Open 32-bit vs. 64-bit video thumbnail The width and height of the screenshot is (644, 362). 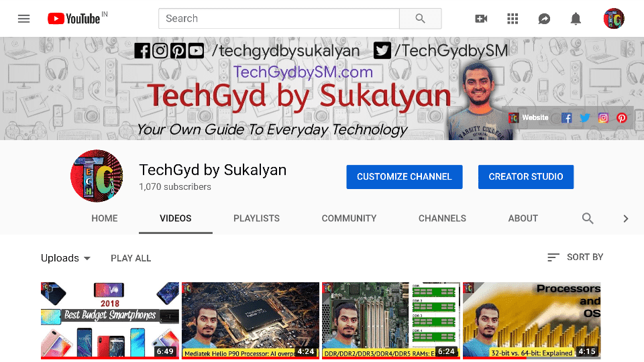coord(531,320)
